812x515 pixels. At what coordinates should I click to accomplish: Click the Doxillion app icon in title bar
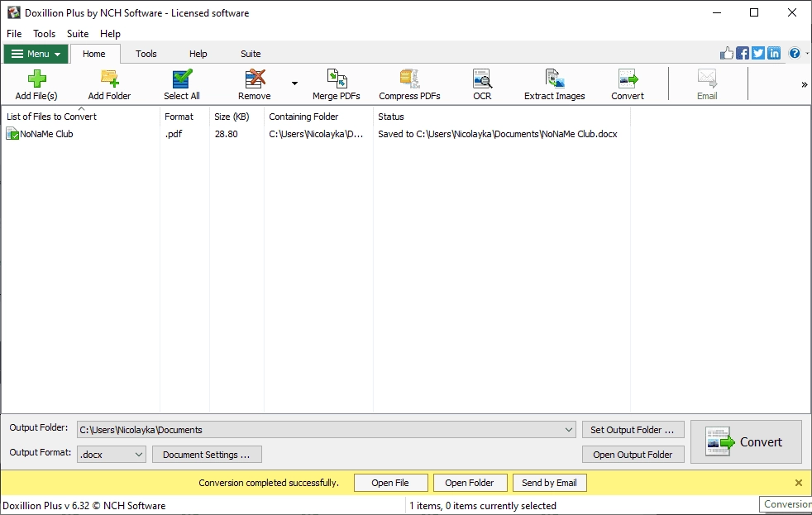[x=14, y=12]
